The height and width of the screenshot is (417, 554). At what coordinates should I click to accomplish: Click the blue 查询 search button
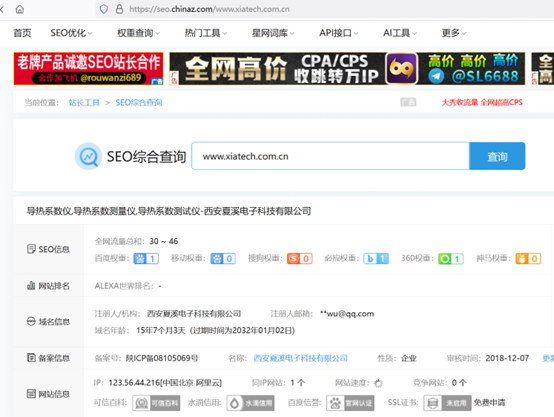(x=497, y=156)
